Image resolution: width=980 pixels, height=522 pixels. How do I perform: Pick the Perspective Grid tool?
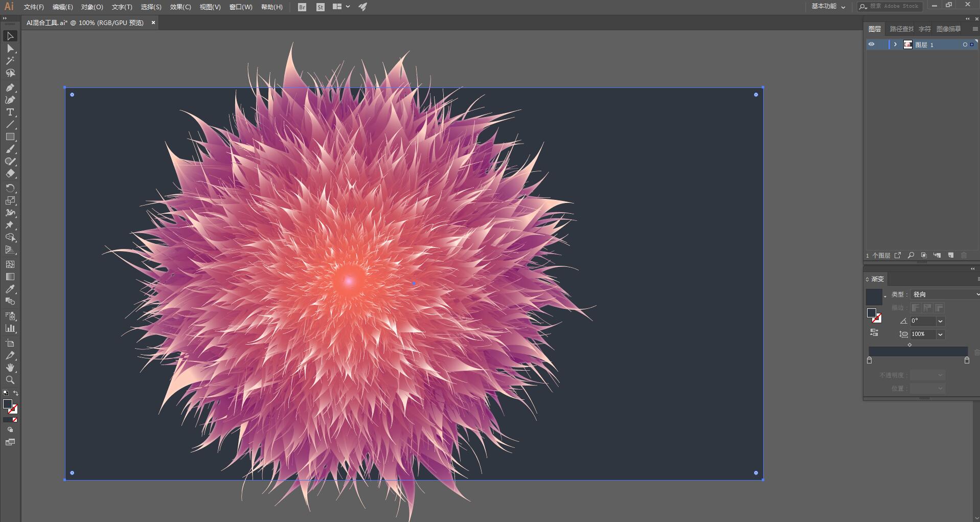[x=10, y=250]
